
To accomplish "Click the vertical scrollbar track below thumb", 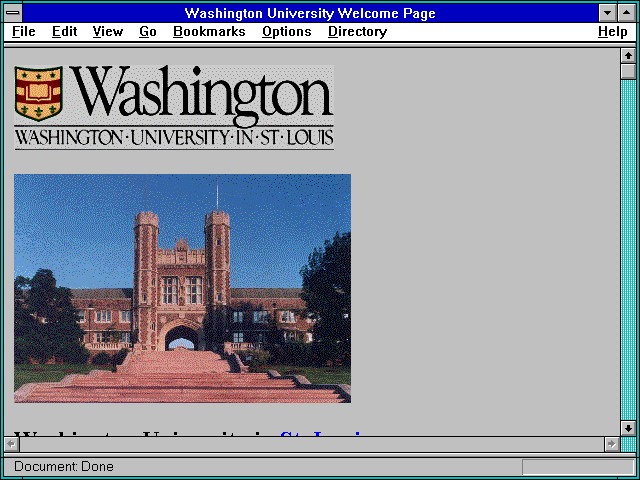I will 628,250.
